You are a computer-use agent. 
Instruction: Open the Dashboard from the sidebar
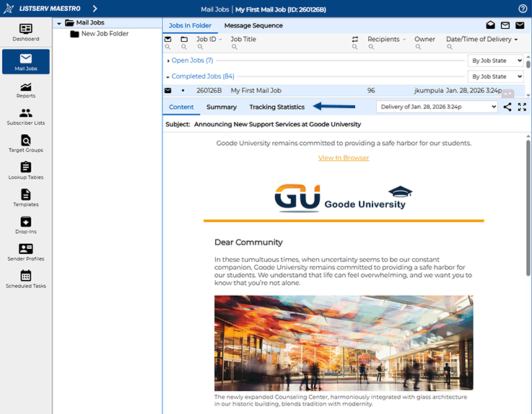point(26,32)
